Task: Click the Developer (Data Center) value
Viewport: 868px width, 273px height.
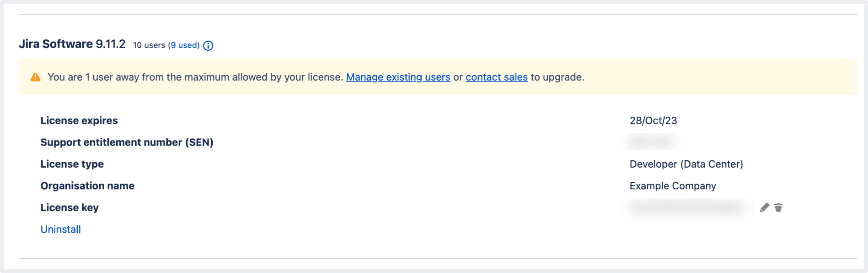Action: (686, 164)
